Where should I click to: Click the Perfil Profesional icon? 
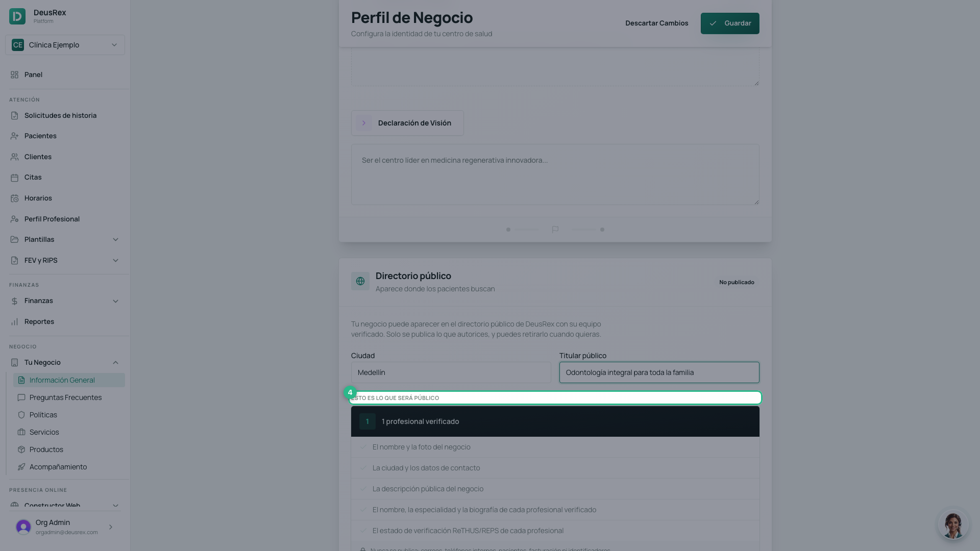[14, 219]
